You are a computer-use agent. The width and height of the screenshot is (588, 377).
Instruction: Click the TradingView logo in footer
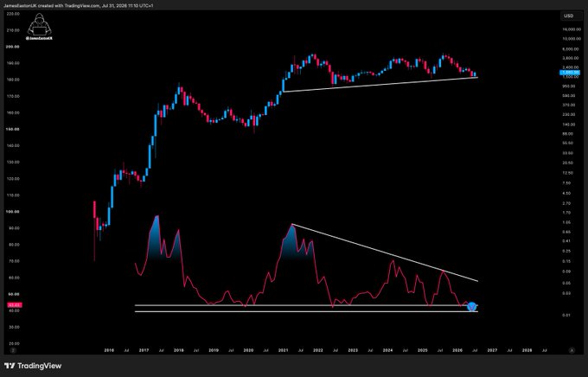point(33,366)
